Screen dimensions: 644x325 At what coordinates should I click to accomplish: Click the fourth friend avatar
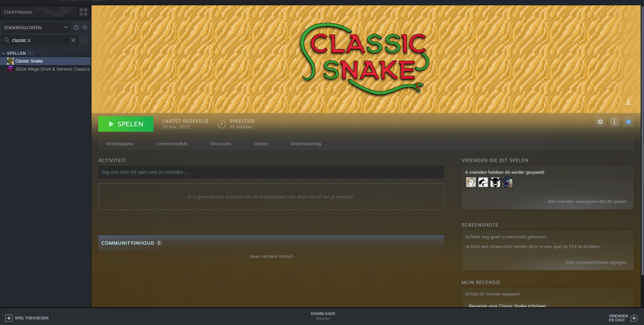(x=507, y=183)
